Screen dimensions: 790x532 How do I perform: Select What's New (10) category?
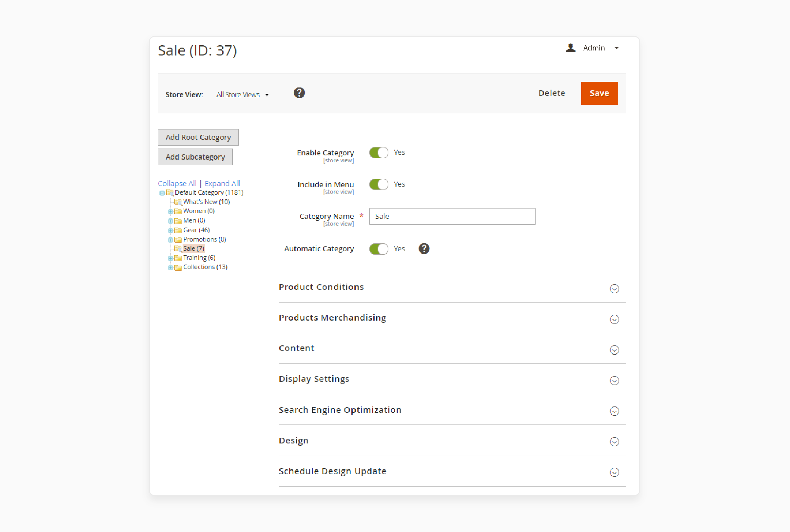click(206, 202)
